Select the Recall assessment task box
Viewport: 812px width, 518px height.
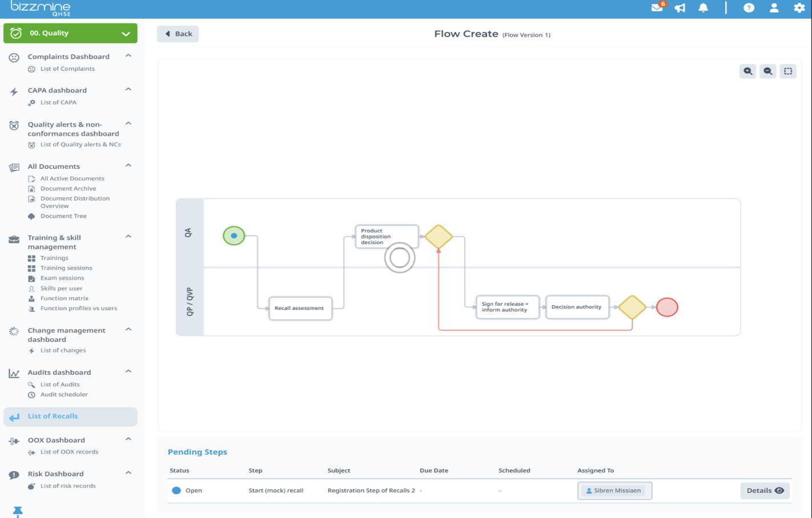point(300,308)
